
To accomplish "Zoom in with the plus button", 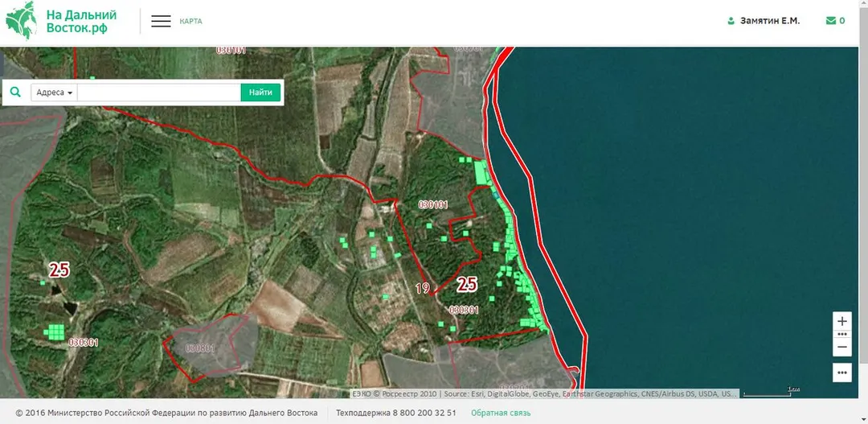I will click(842, 321).
